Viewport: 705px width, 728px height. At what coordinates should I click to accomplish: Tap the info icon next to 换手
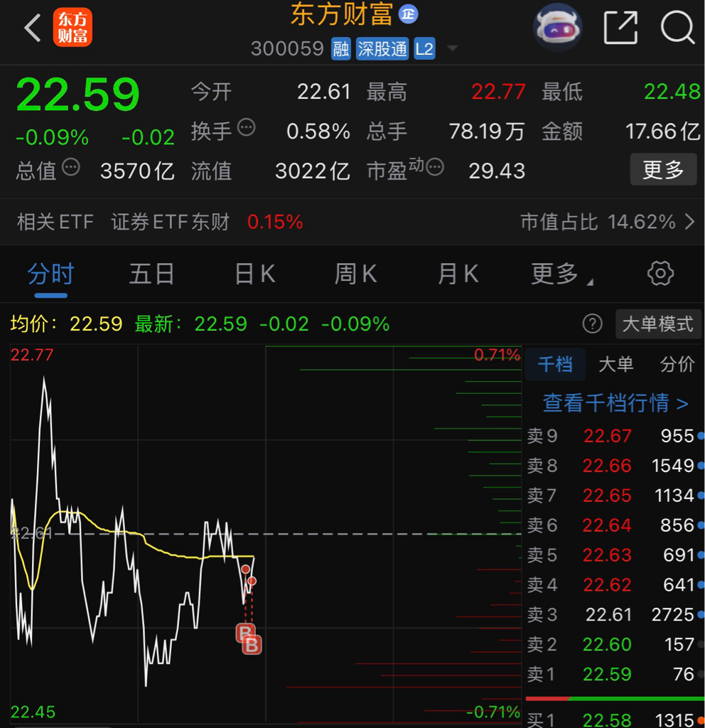click(x=247, y=127)
